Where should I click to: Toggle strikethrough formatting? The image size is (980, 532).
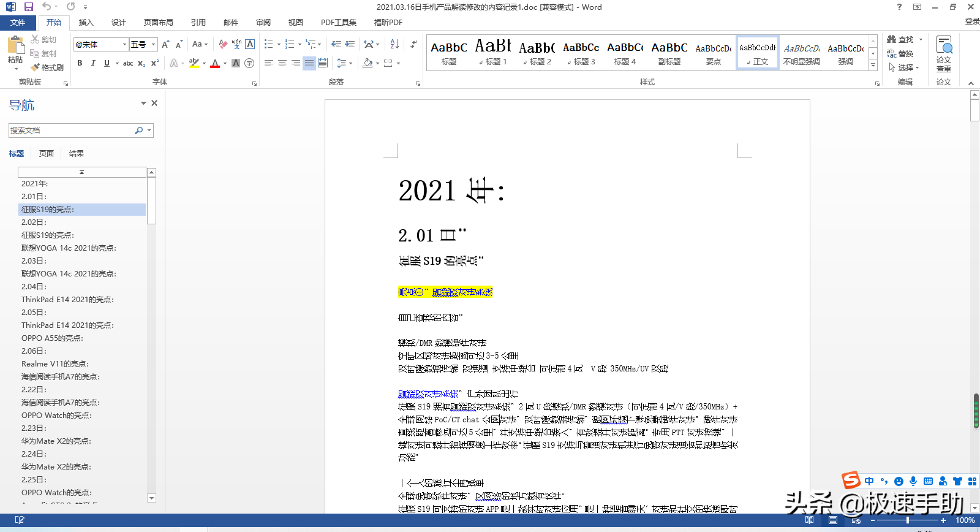(x=128, y=63)
